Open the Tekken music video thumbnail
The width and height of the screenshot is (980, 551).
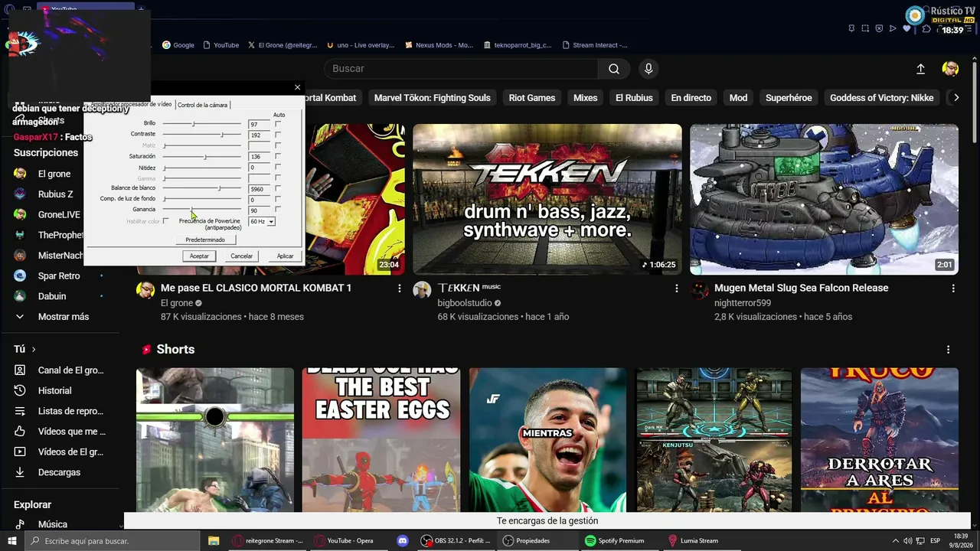tap(547, 199)
